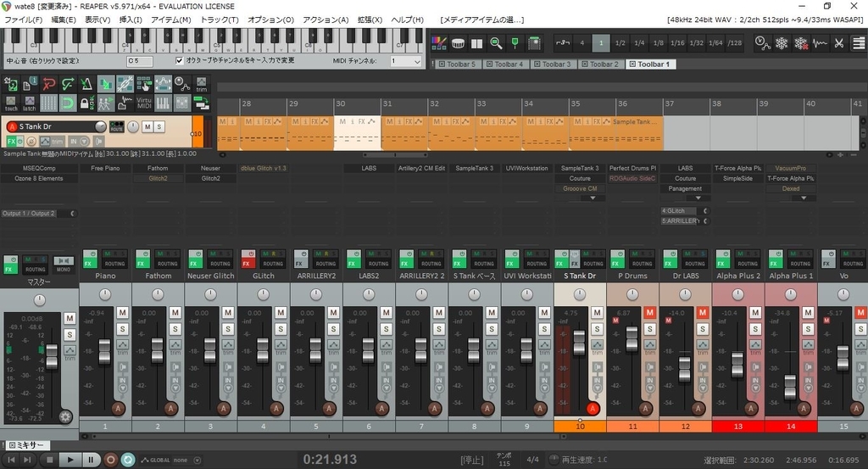
Task: Unmute the P Drums mixer channel
Action: pos(650,312)
